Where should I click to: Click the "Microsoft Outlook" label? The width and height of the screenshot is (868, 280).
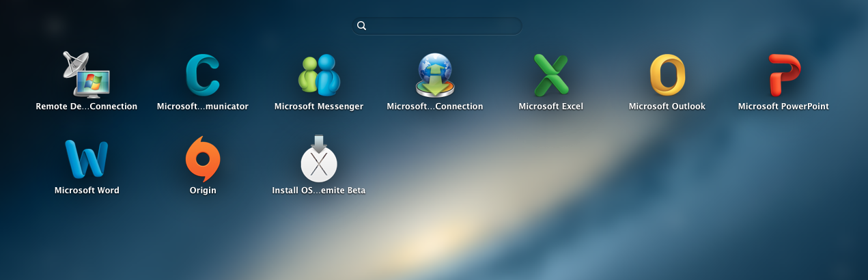pos(667,107)
